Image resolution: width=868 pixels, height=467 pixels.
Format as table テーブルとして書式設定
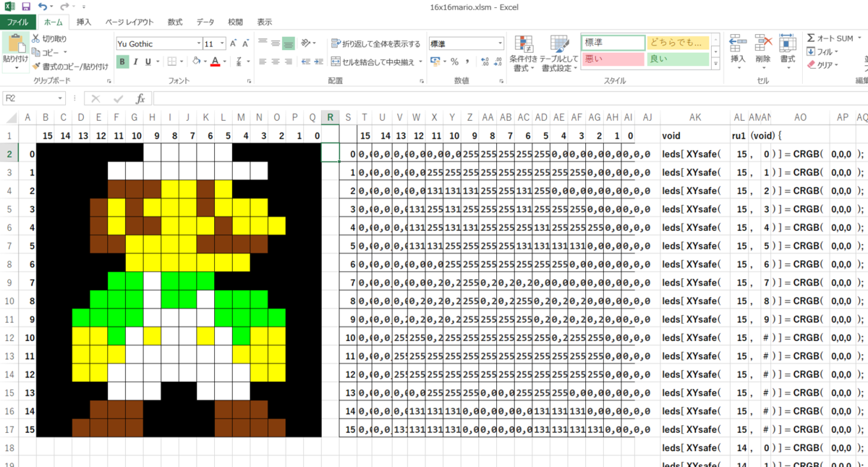tap(559, 53)
